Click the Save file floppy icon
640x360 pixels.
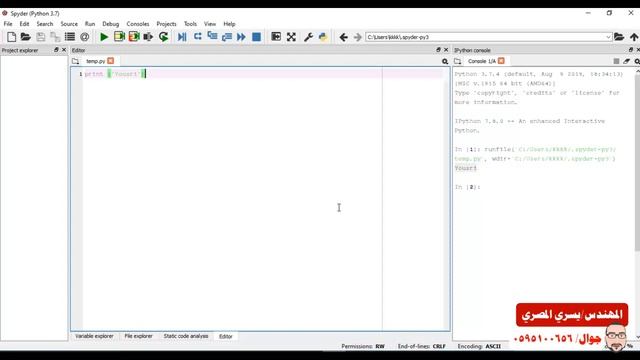pos(40,37)
